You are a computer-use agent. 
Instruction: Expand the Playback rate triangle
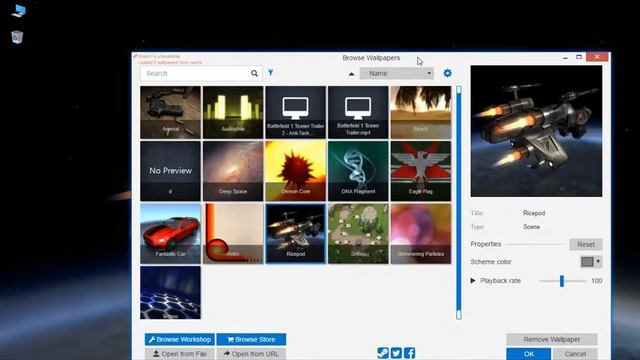pyautogui.click(x=473, y=280)
